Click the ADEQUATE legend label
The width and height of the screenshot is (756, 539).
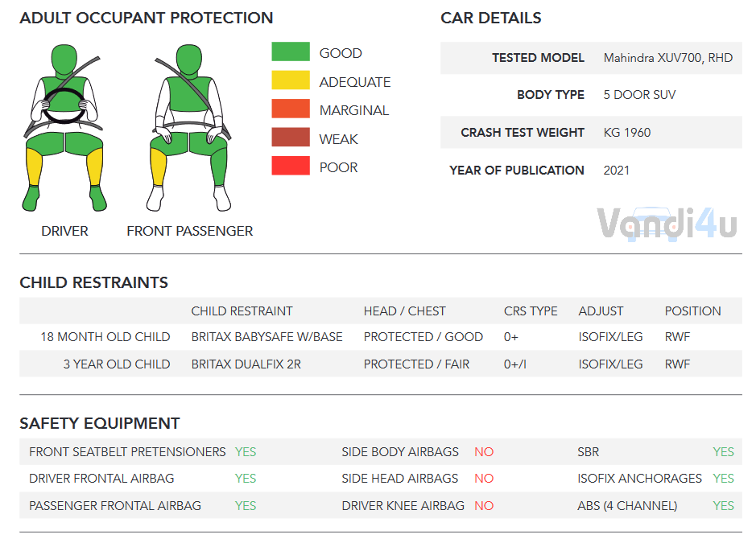[x=355, y=82]
